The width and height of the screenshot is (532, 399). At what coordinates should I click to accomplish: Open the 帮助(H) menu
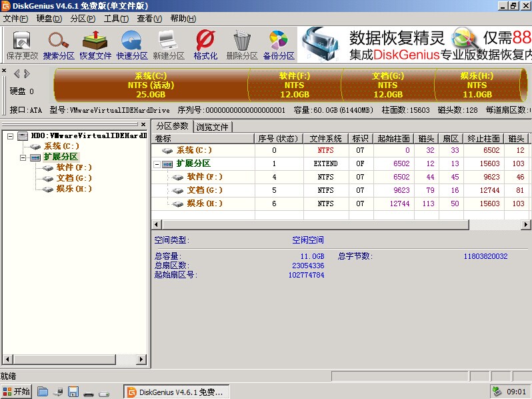[183, 19]
